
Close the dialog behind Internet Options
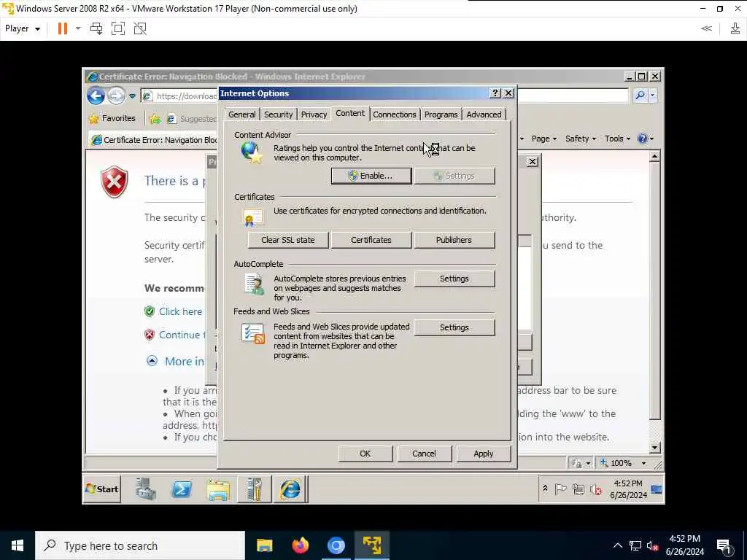pyautogui.click(x=532, y=162)
